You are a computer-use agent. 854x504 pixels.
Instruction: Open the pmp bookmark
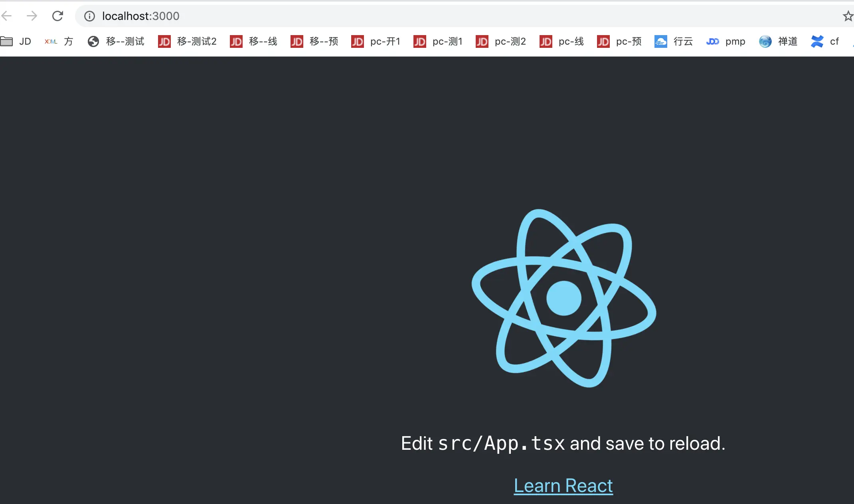tap(726, 41)
